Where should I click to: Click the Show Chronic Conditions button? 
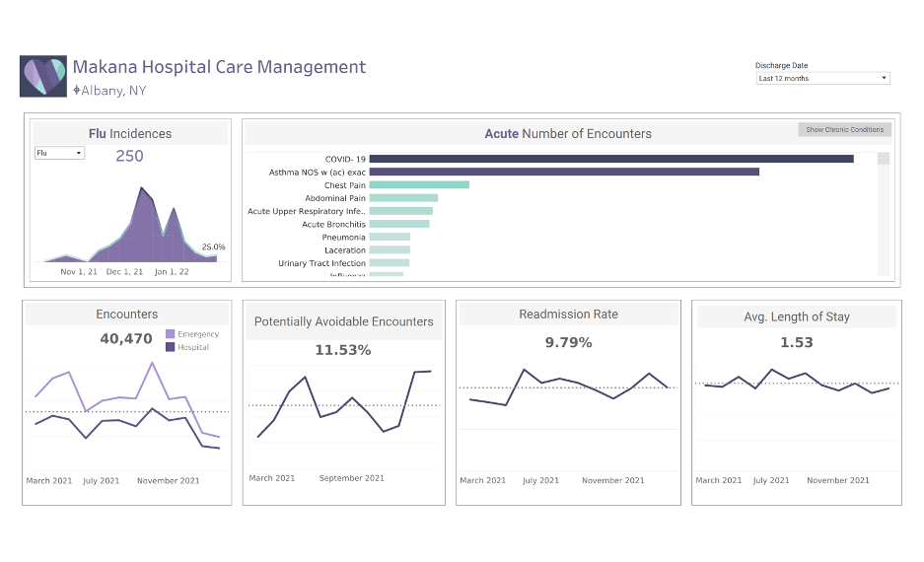click(844, 130)
